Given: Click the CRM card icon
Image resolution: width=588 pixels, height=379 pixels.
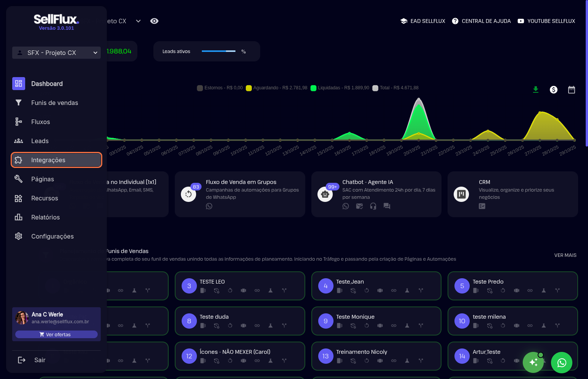Looking at the screenshot, I should [x=461, y=194].
